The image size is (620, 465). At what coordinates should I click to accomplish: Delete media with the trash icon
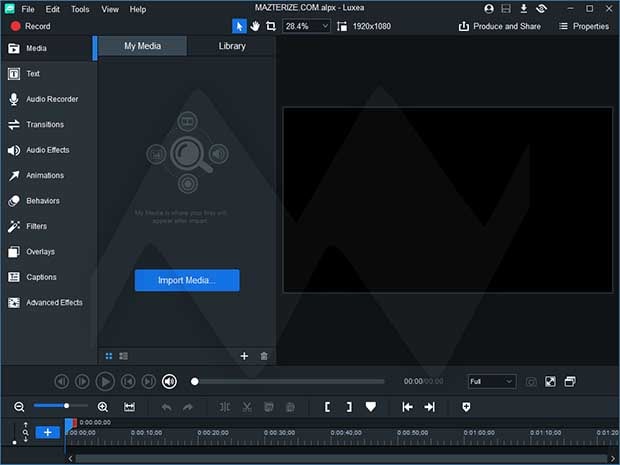[x=264, y=356]
